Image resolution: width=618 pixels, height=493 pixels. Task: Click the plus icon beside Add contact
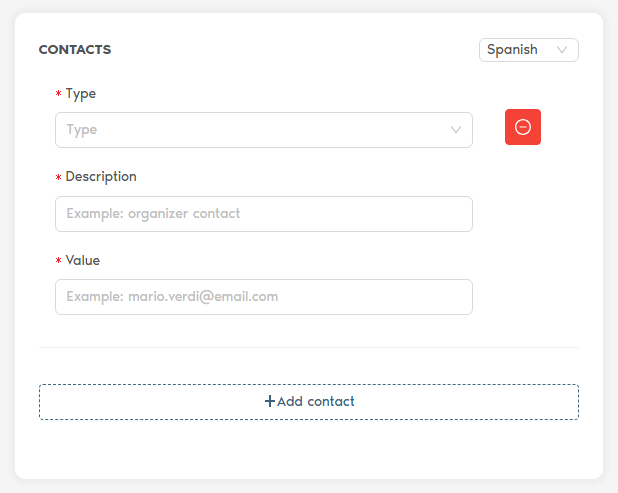269,401
